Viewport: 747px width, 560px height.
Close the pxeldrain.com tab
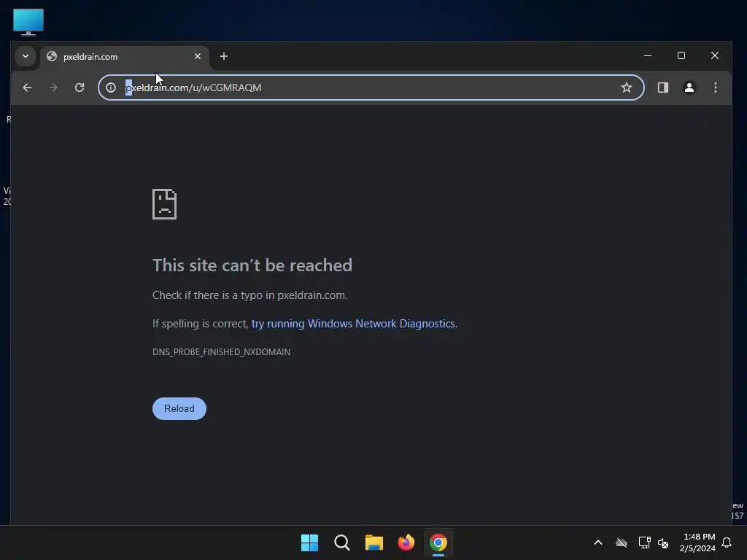pyautogui.click(x=197, y=56)
